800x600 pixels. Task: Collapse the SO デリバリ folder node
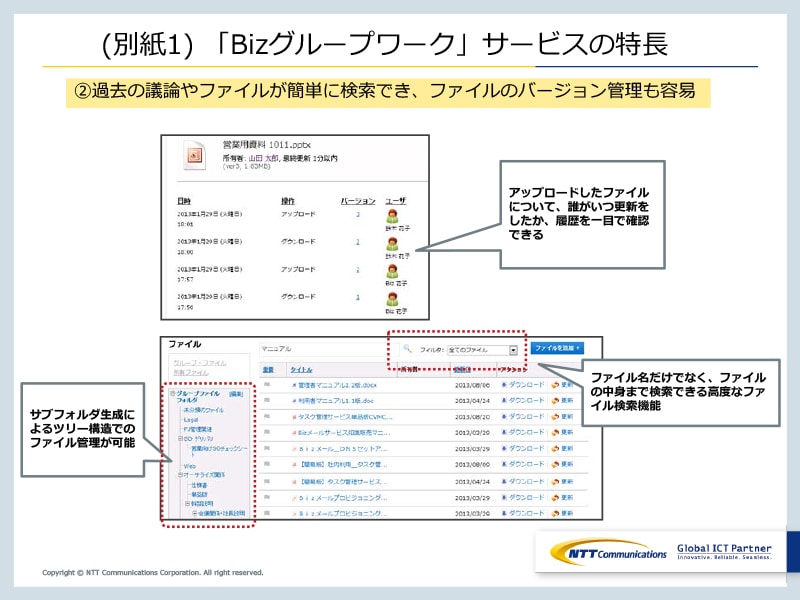[x=180, y=438]
